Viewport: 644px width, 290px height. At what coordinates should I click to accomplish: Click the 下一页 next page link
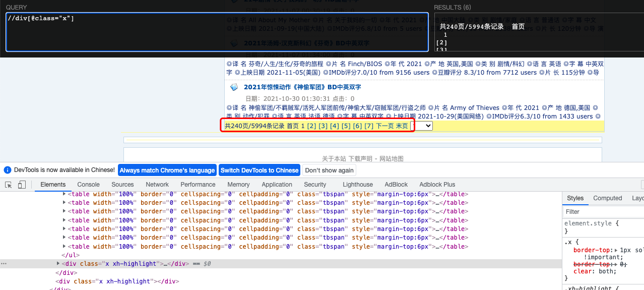385,126
